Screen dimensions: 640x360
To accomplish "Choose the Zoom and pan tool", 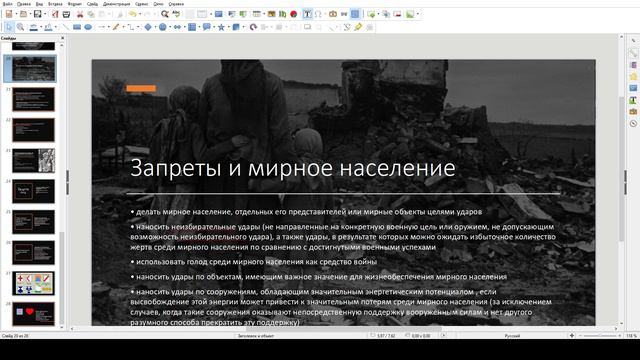I will [x=20, y=27].
